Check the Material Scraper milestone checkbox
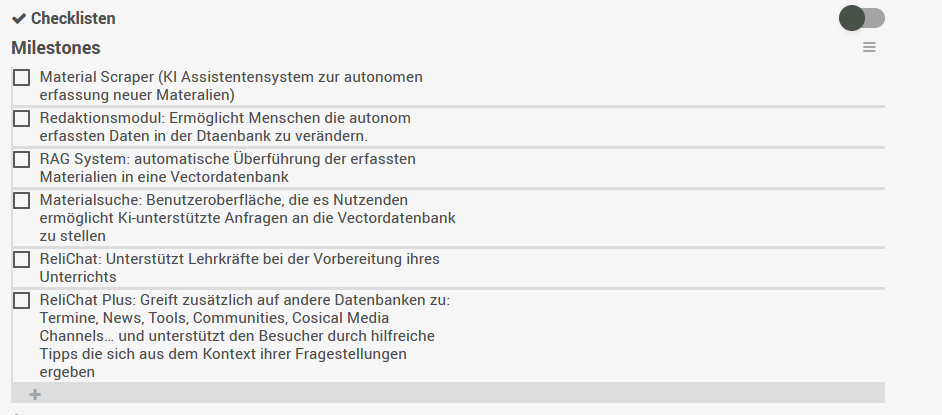 click(22, 78)
